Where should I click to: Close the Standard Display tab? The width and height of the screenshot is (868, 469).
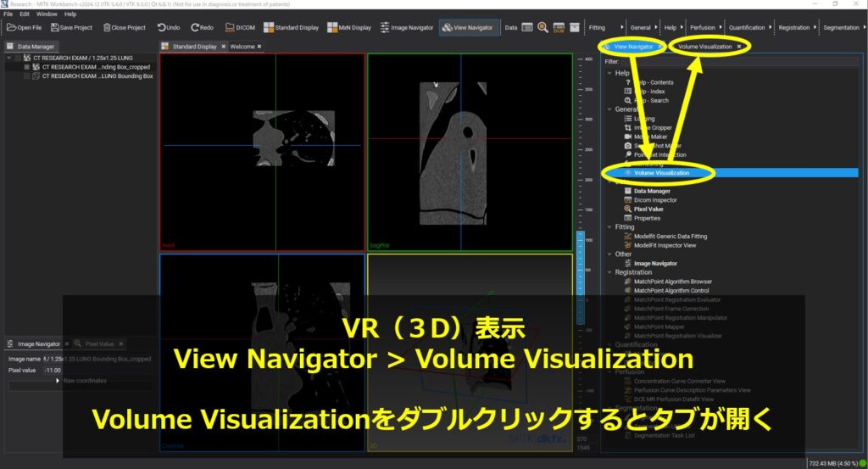224,47
